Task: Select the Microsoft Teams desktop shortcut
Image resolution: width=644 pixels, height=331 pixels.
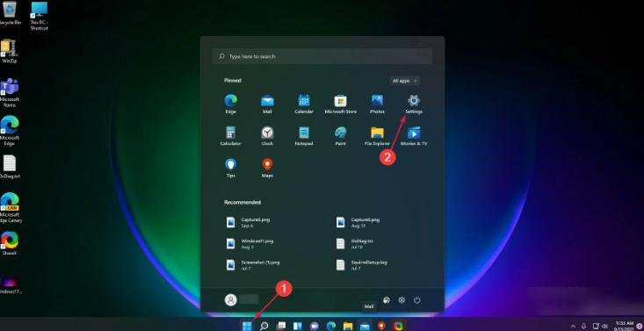Action: 10,93
